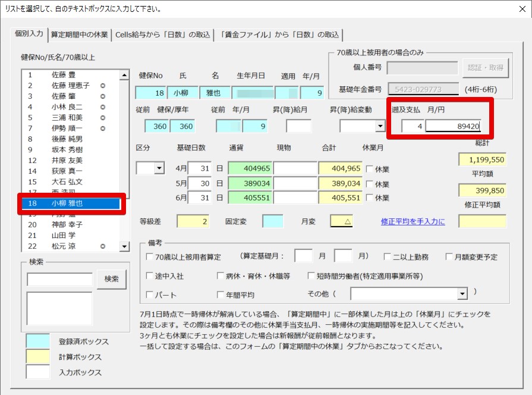This screenshot has width=532, height=395.
Task: Select 井原 友美 in employee list
Action: point(70,160)
